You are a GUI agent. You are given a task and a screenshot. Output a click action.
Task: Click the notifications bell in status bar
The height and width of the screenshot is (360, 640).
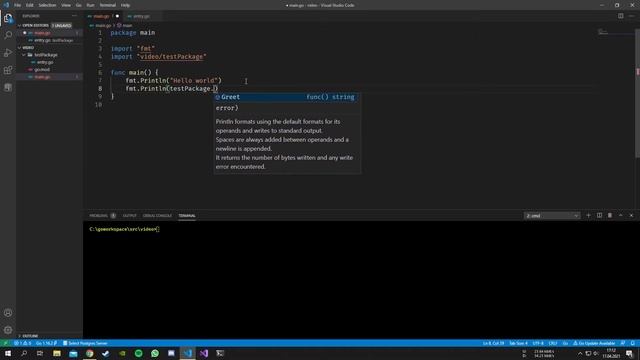pos(633,343)
